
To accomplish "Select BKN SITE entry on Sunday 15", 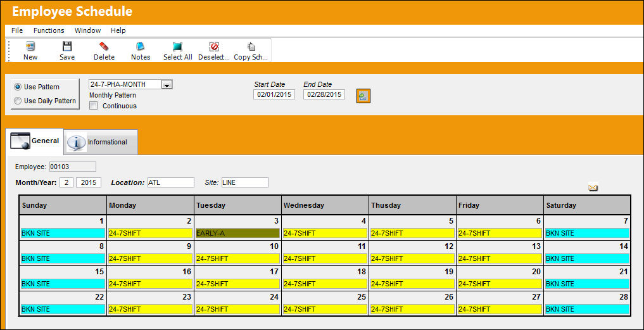I will (x=63, y=284).
